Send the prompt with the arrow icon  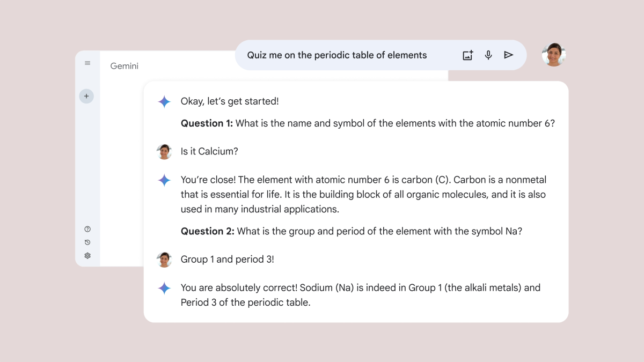[x=509, y=55]
